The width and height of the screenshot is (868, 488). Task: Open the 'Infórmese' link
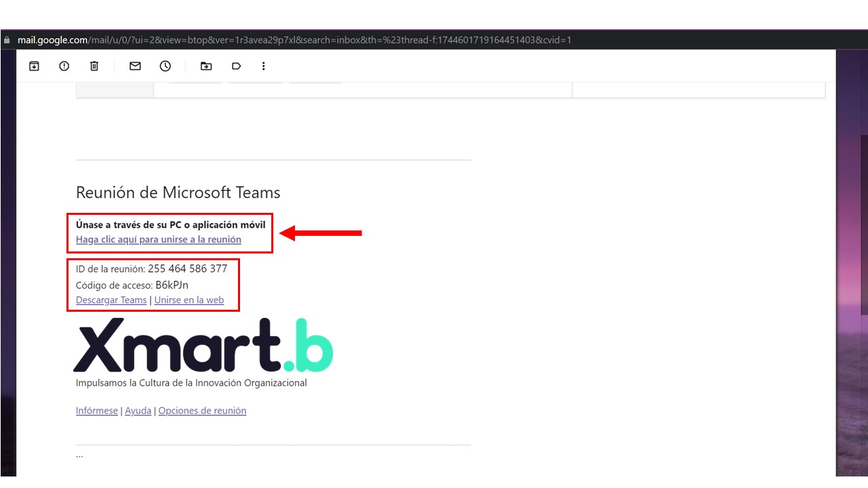click(x=97, y=411)
